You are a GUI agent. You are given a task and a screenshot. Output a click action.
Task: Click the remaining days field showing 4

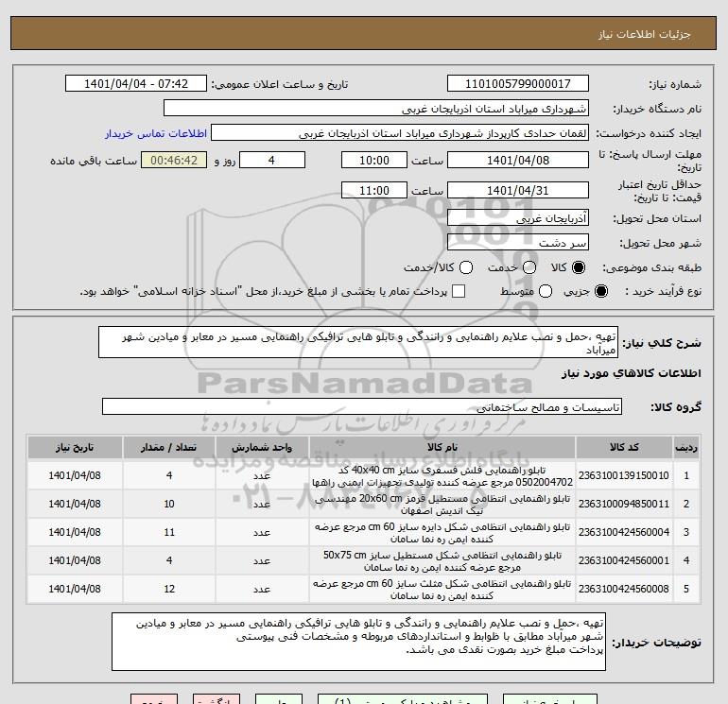tap(272, 161)
